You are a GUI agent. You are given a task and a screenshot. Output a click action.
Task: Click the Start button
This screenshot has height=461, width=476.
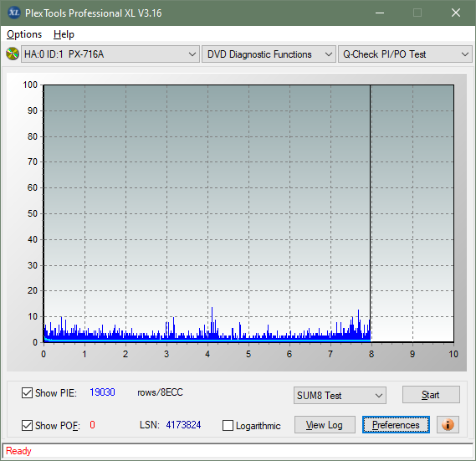(x=431, y=395)
